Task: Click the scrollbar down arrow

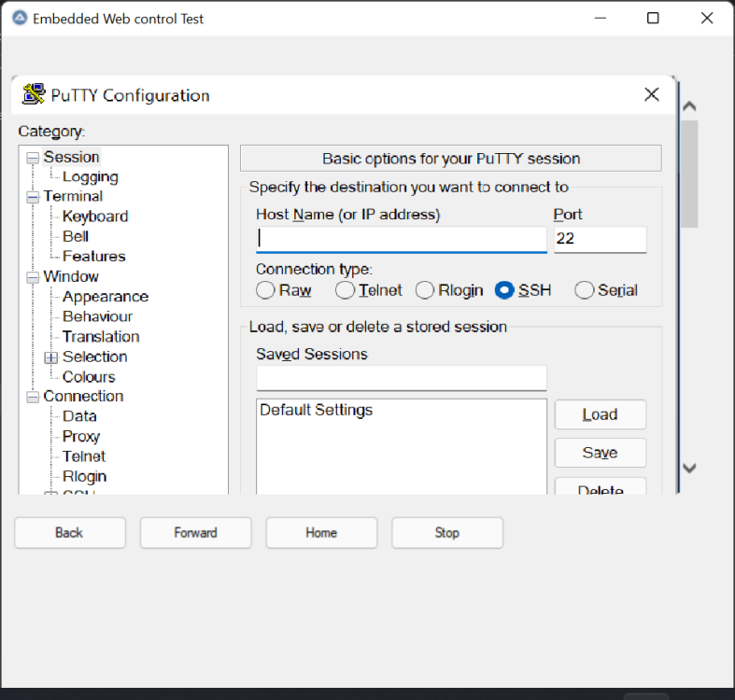Action: tap(689, 468)
